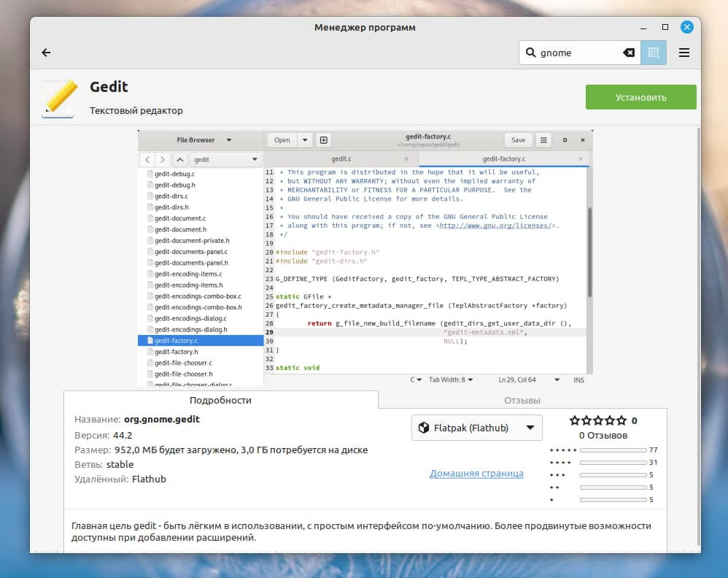
Task: Click the back chevron in Gedit preview file browser
Action: (x=147, y=159)
